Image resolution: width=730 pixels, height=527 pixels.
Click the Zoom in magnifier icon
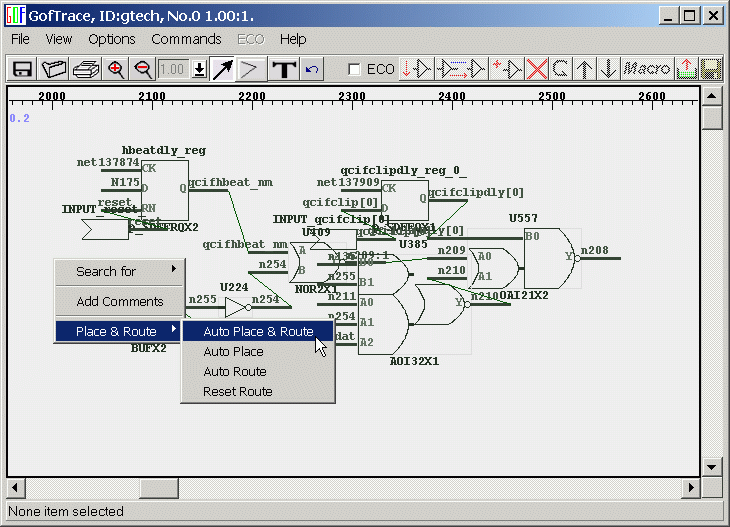point(116,69)
